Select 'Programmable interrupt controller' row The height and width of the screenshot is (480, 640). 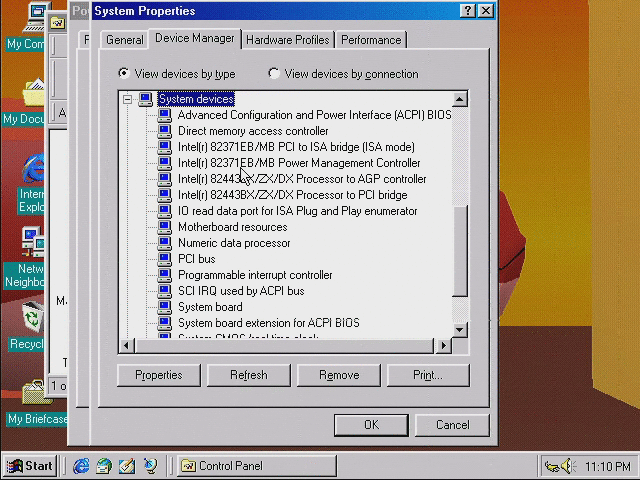[255, 275]
